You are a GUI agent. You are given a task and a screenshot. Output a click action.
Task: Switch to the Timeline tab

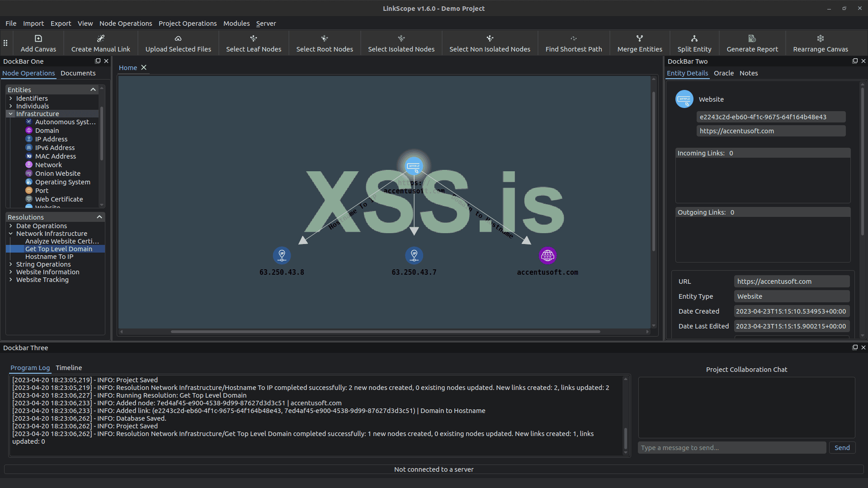(69, 368)
